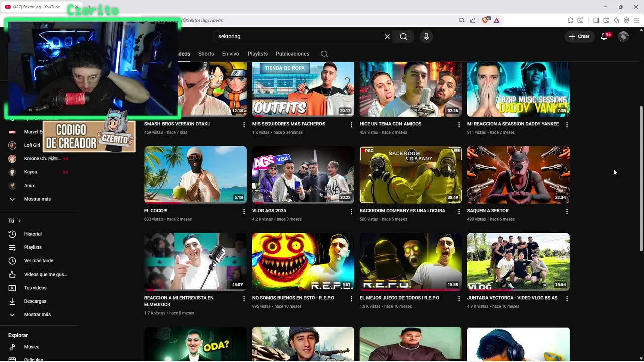Search within the channel using the magnifier icon
644x362 pixels.
click(x=325, y=54)
